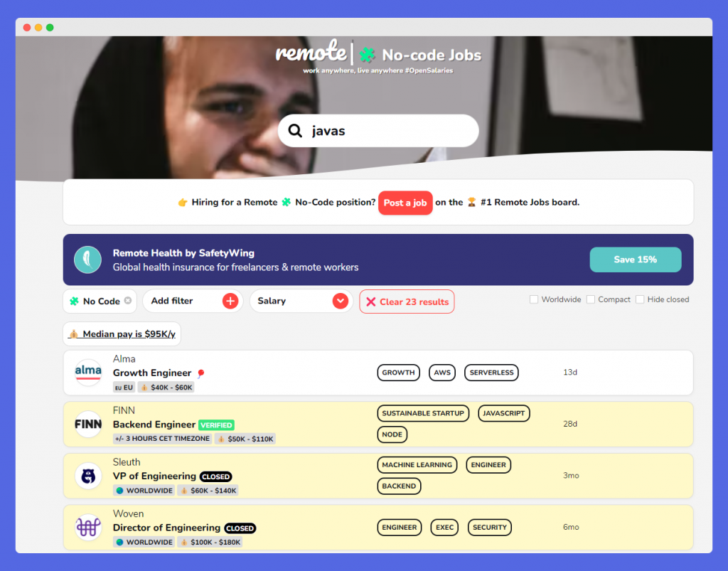Image resolution: width=728 pixels, height=571 pixels.
Task: Click the Remote Health by SafetyWing title
Action: pyautogui.click(x=183, y=253)
